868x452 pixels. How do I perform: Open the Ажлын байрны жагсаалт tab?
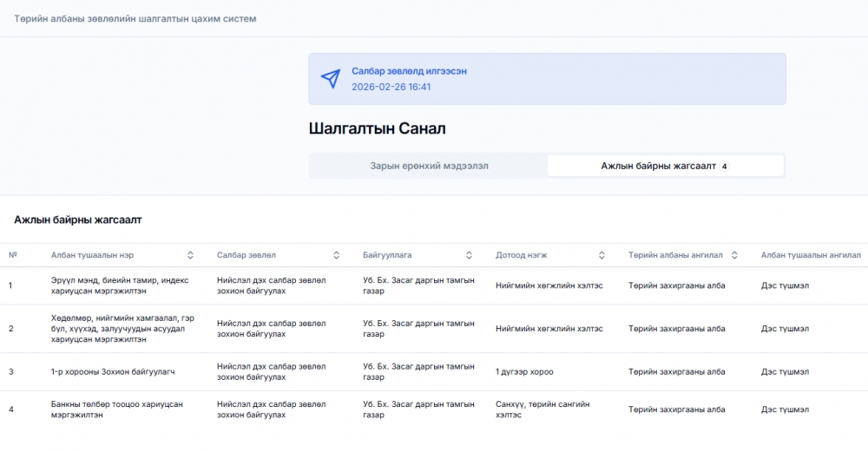coord(666,166)
